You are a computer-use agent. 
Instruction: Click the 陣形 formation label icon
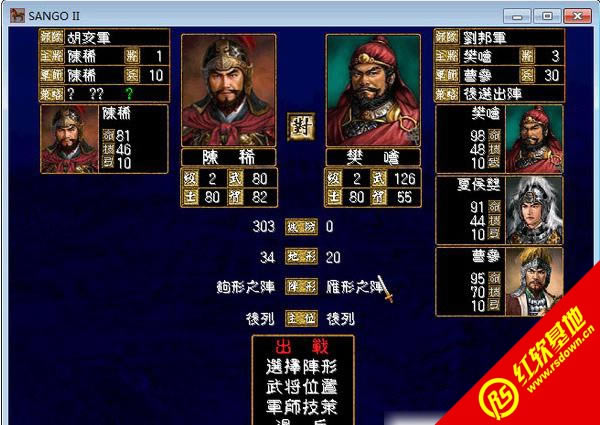(301, 287)
